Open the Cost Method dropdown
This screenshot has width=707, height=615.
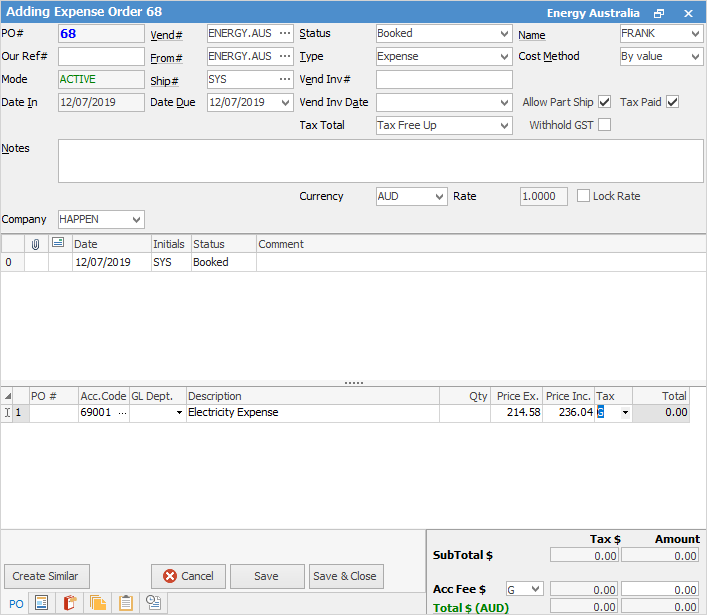point(695,56)
